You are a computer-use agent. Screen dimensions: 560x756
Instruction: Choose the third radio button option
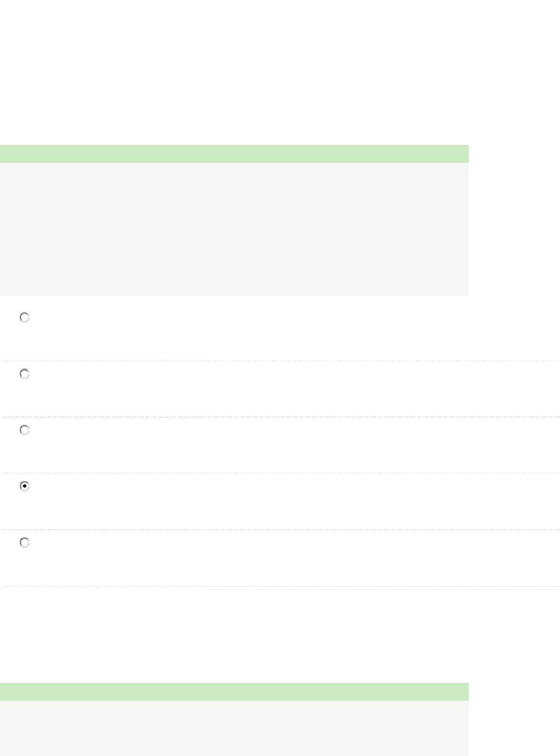[x=25, y=430]
